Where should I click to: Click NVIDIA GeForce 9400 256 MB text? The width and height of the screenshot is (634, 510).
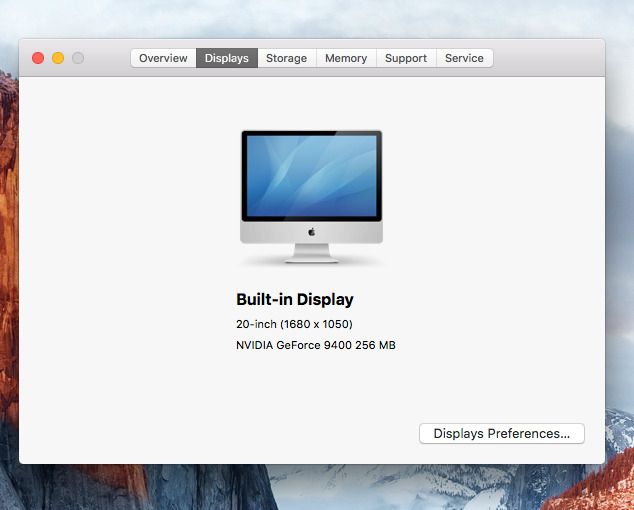[316, 345]
